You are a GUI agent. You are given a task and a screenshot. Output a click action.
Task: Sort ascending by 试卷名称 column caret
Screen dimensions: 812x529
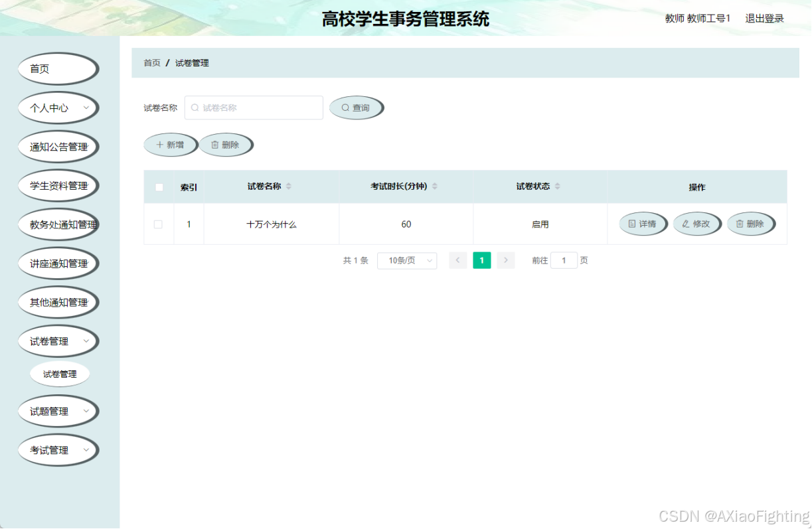(288, 185)
